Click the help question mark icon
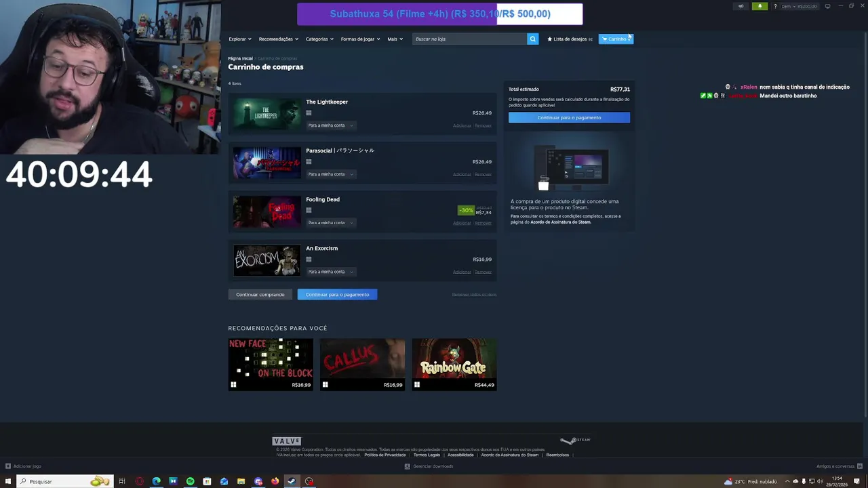 tap(775, 6)
